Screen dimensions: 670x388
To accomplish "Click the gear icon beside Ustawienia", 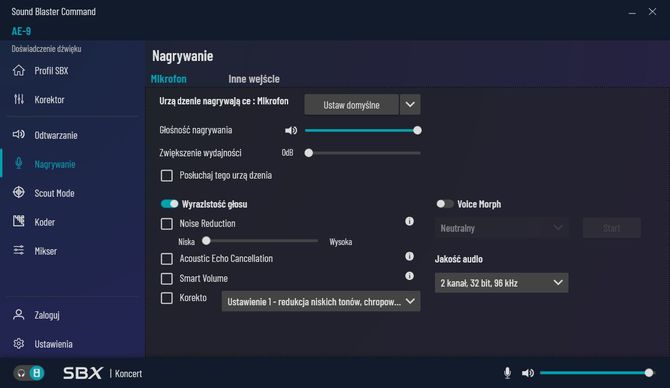I will (19, 344).
